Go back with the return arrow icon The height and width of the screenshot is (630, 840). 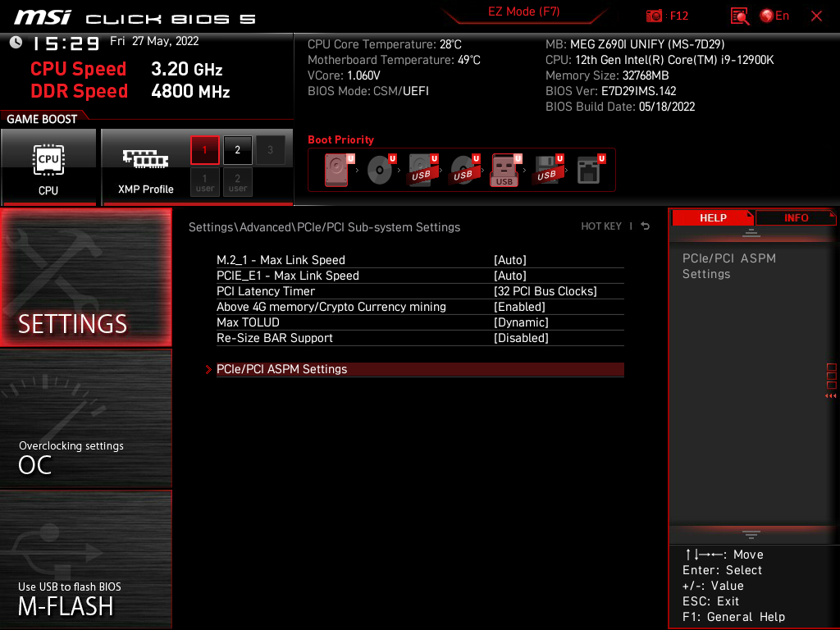click(646, 226)
